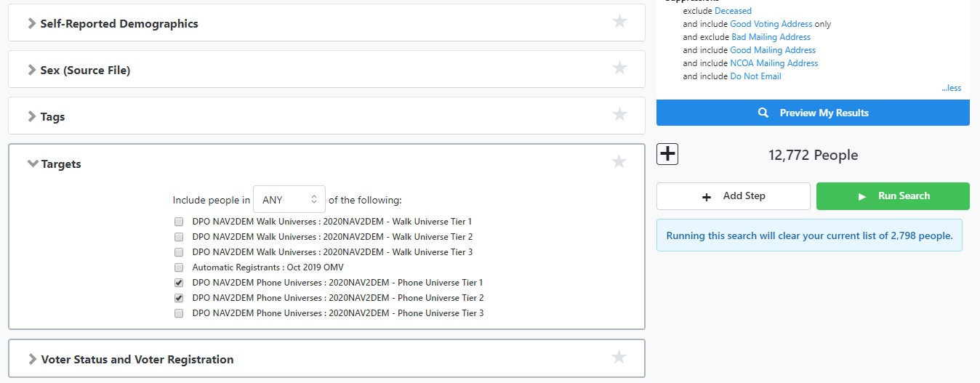Run Search with green button
980x383 pixels.
pyautogui.click(x=893, y=196)
